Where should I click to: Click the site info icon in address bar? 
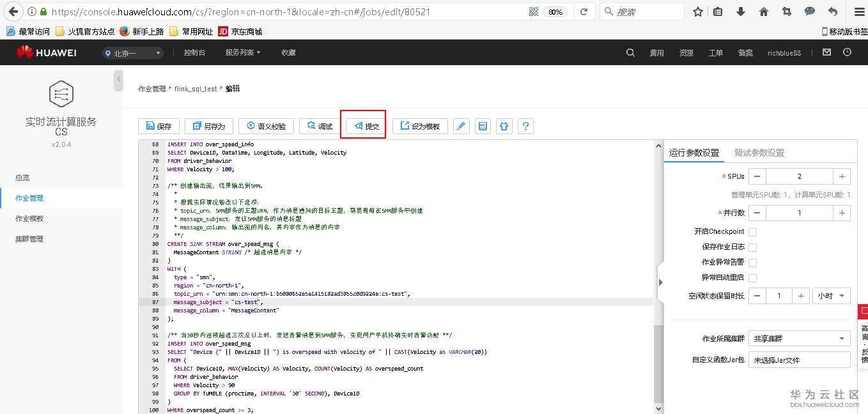[31, 11]
